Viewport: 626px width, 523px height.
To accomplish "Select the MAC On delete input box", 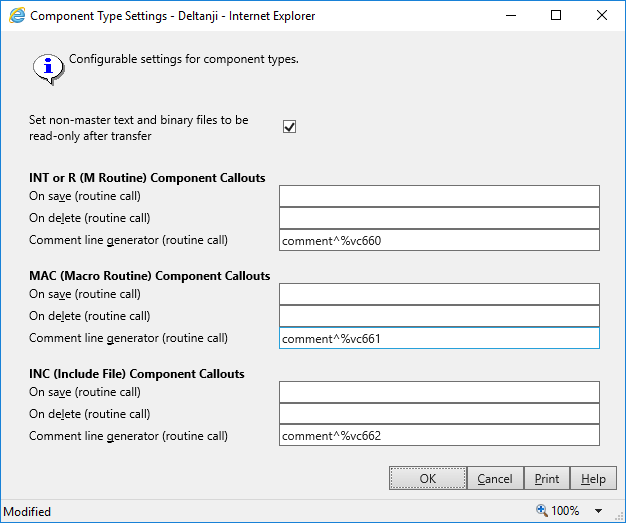I will 439,316.
